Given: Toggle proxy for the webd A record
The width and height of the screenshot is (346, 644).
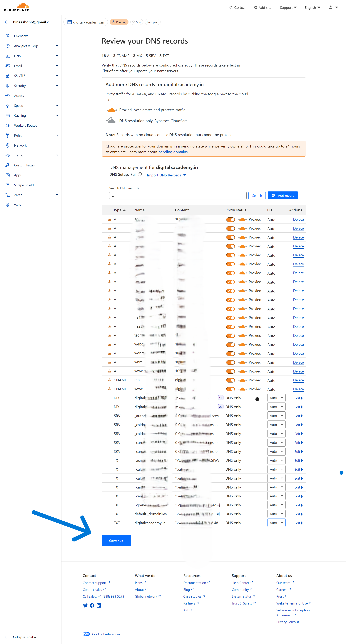Looking at the screenshot, I should tap(231, 345).
